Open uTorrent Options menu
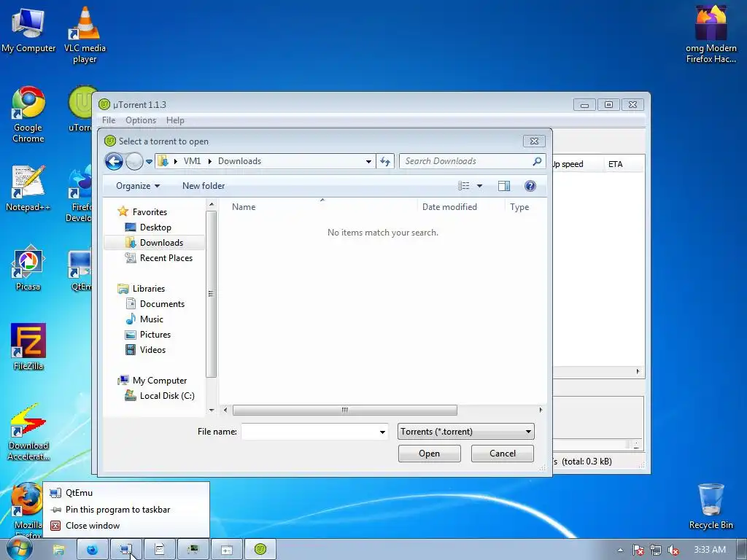Image resolution: width=747 pixels, height=560 pixels. click(141, 120)
